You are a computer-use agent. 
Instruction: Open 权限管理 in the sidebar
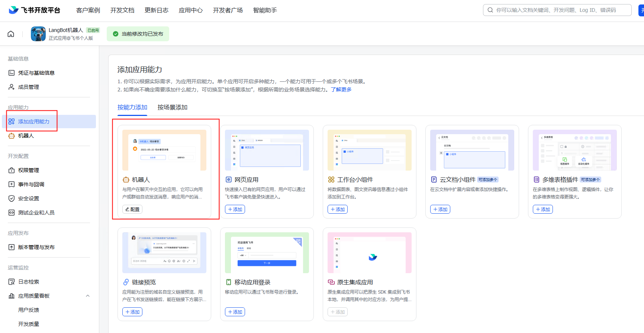coord(49,170)
